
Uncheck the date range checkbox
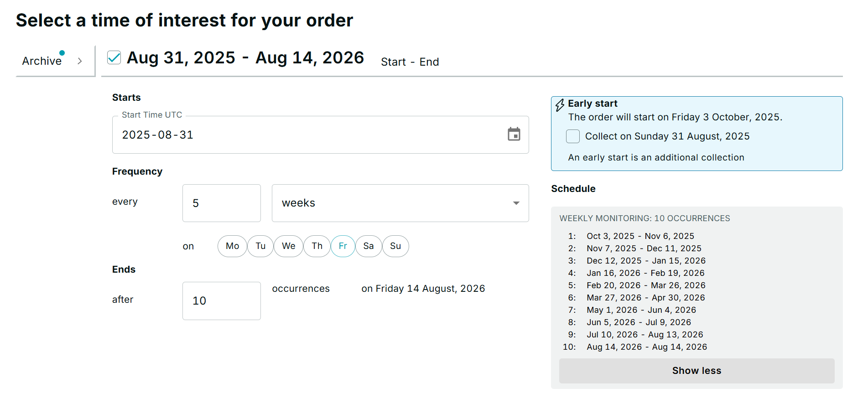coord(114,58)
